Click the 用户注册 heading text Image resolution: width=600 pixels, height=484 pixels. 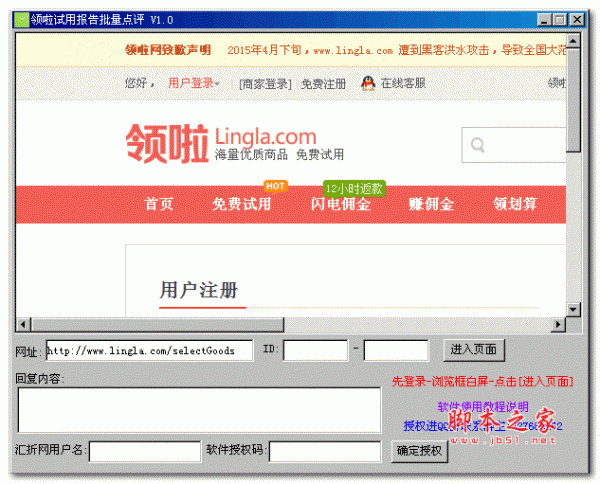tap(199, 290)
